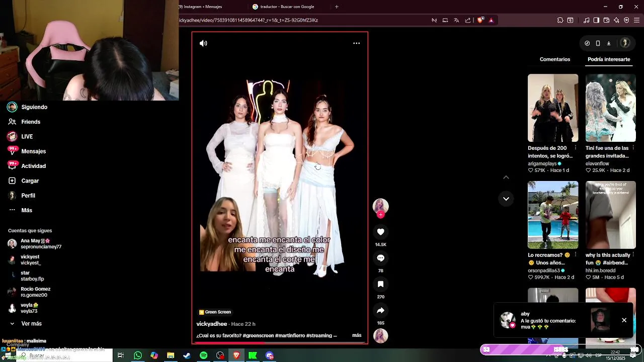
Task: Open Perfil in the sidebar
Action: 22,196
